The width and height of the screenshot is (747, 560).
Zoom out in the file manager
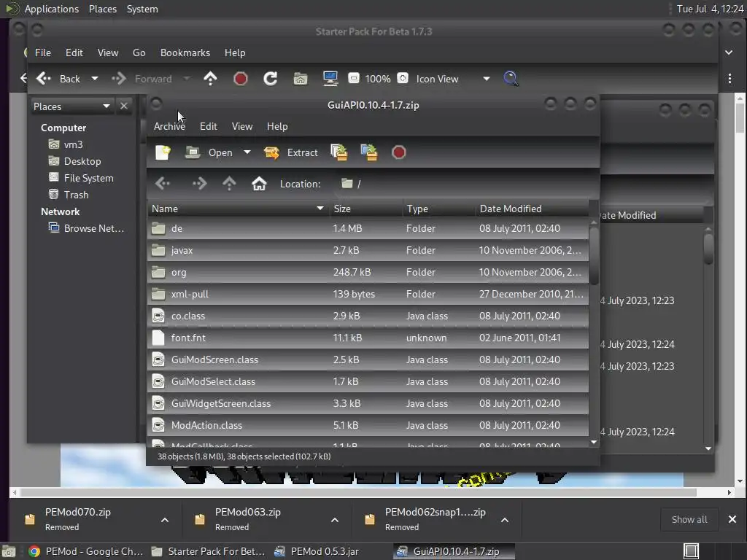354,78
